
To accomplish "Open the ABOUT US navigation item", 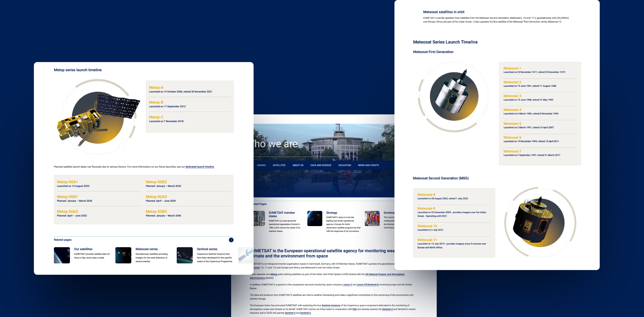I will (x=298, y=165).
